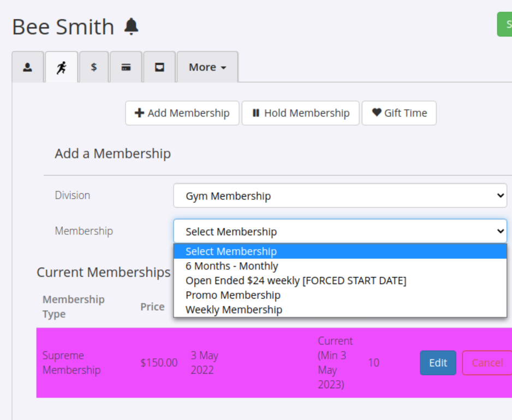Expand the More tab menu
The height and width of the screenshot is (420, 512).
coord(207,67)
